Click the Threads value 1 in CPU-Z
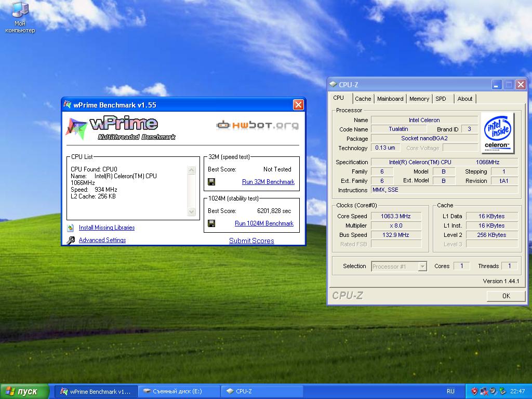 coord(509,266)
